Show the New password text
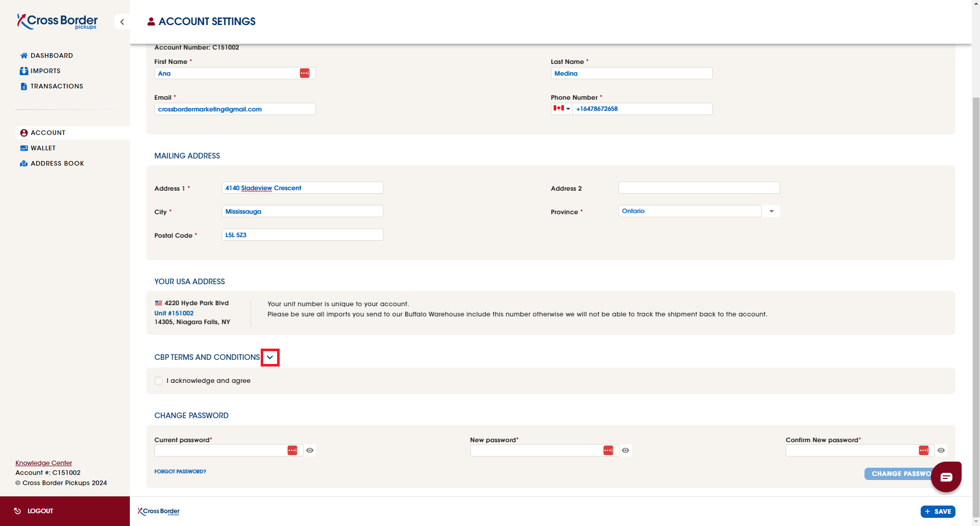This screenshot has height=526, width=980. (626, 450)
